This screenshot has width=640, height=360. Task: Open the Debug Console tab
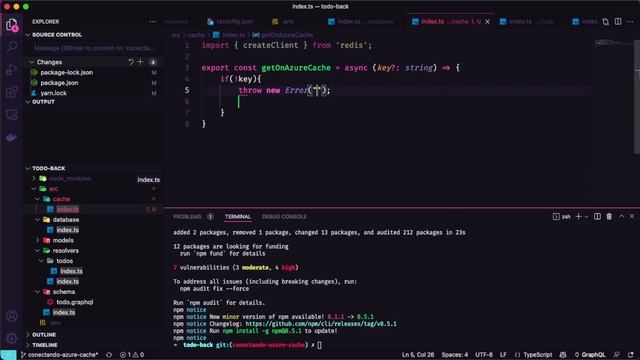click(x=284, y=217)
